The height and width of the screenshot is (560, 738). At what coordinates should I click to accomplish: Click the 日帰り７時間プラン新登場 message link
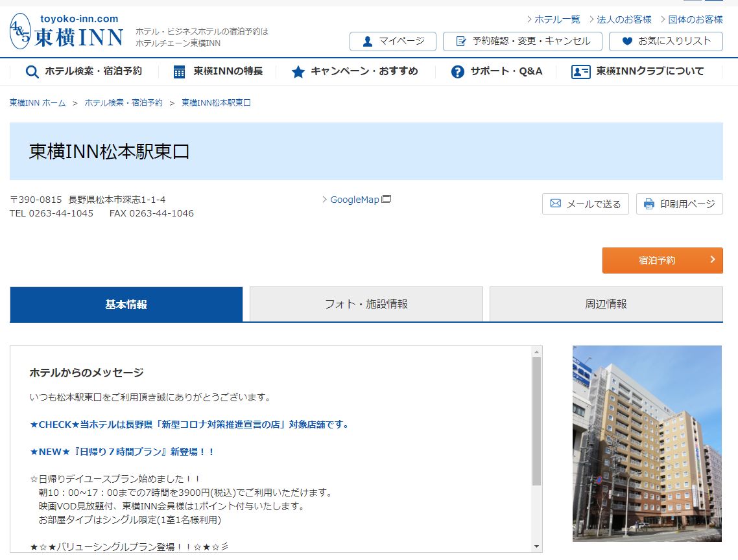pyautogui.click(x=123, y=452)
